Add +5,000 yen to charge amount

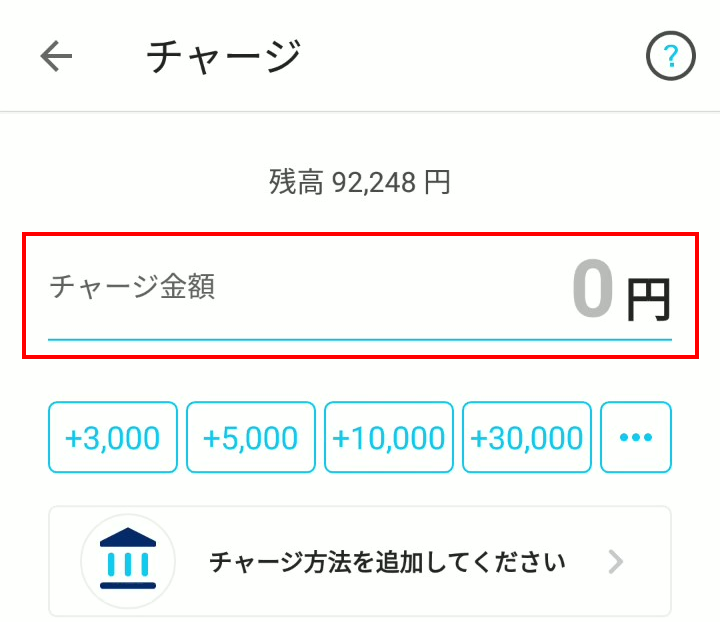[x=250, y=437]
